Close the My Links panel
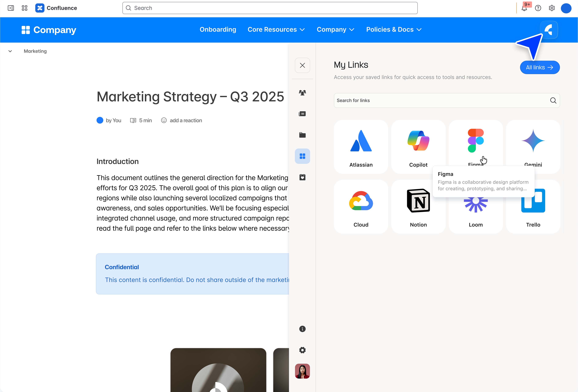 pos(302,65)
